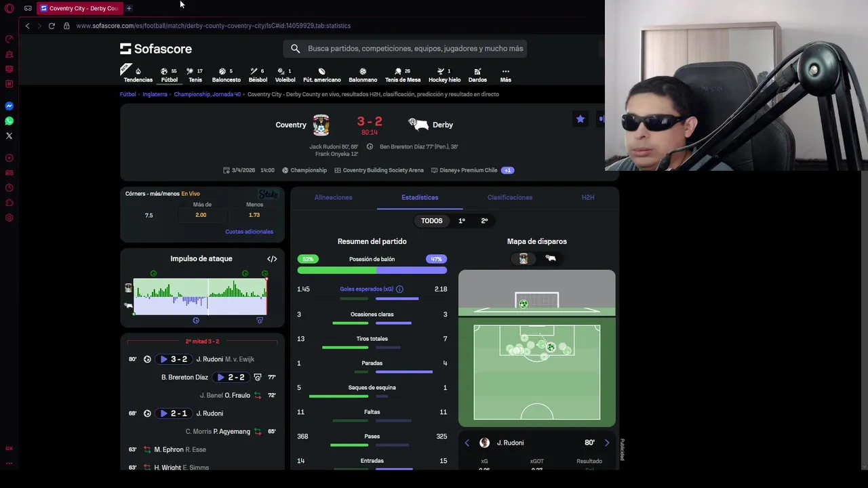Open embed code icon for attack momentum
868x488 pixels.
(272, 259)
